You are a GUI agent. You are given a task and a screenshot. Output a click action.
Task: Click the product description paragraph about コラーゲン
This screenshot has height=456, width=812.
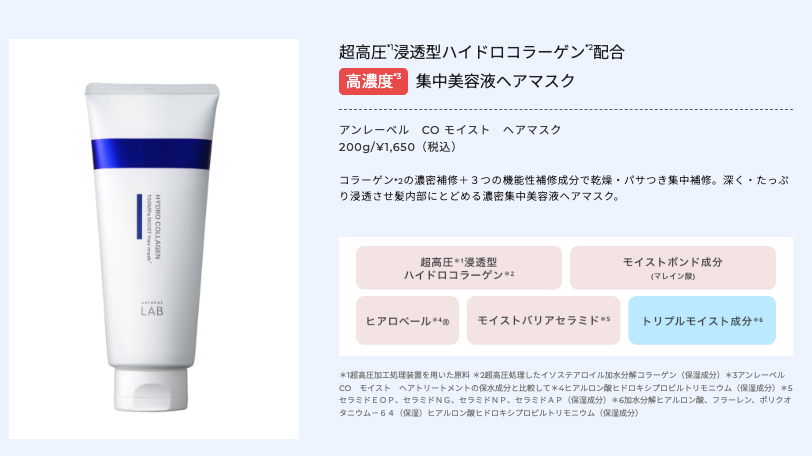(x=564, y=188)
